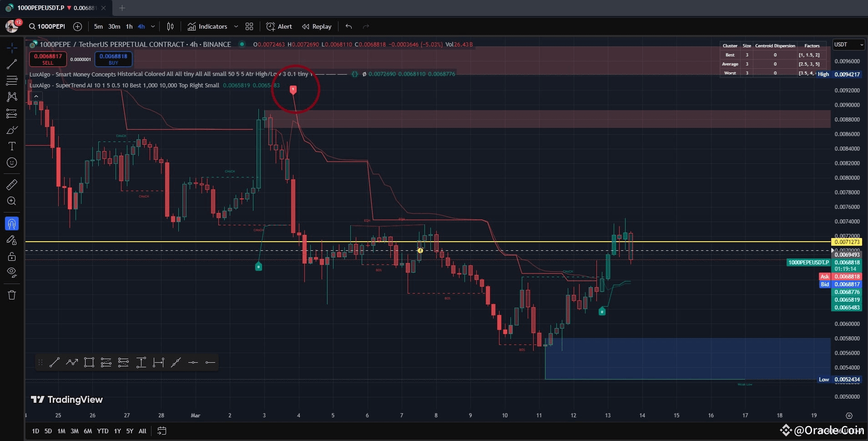Set chart range to 1M
The image size is (868, 441).
61,431
